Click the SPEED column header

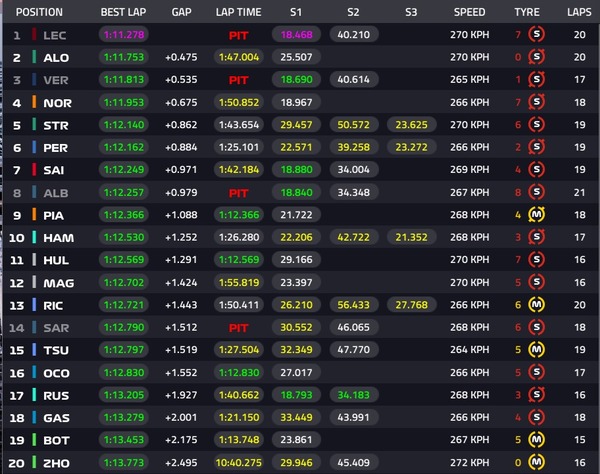(469, 12)
